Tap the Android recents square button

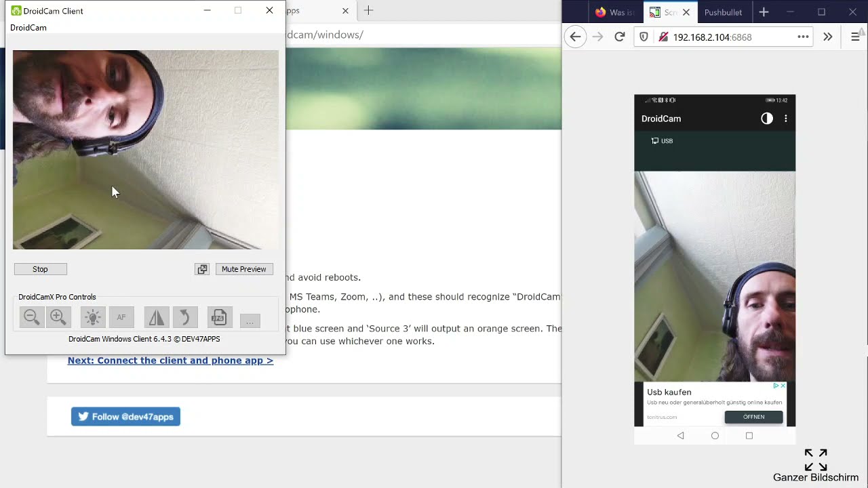point(749,436)
